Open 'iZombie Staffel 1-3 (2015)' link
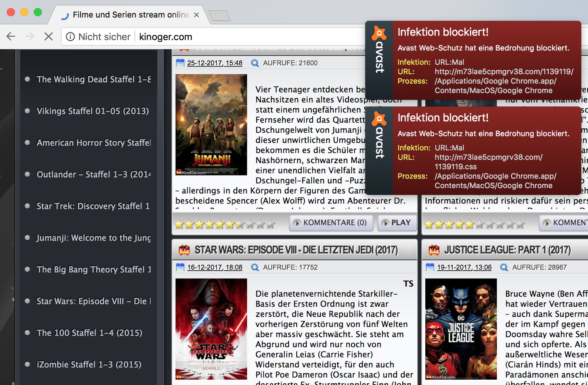The width and height of the screenshot is (588, 385). pyautogui.click(x=89, y=364)
